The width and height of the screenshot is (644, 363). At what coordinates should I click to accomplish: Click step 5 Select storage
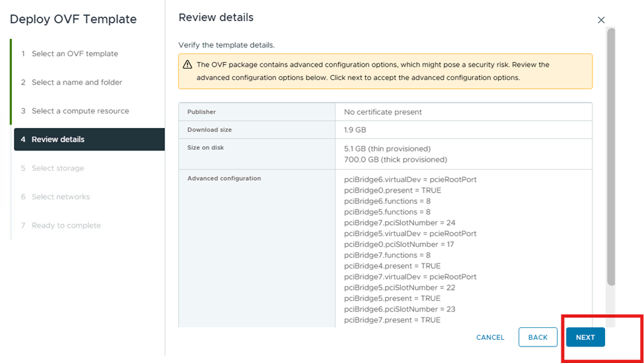click(57, 168)
